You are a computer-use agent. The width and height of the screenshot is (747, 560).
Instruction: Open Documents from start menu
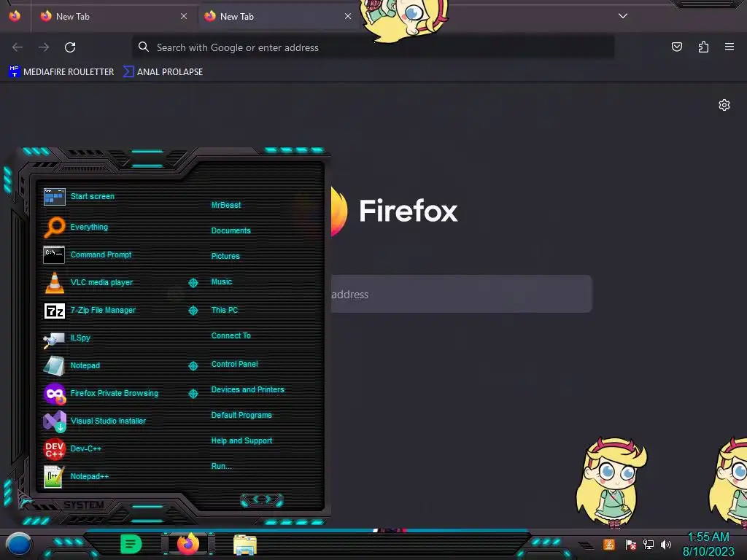click(231, 230)
